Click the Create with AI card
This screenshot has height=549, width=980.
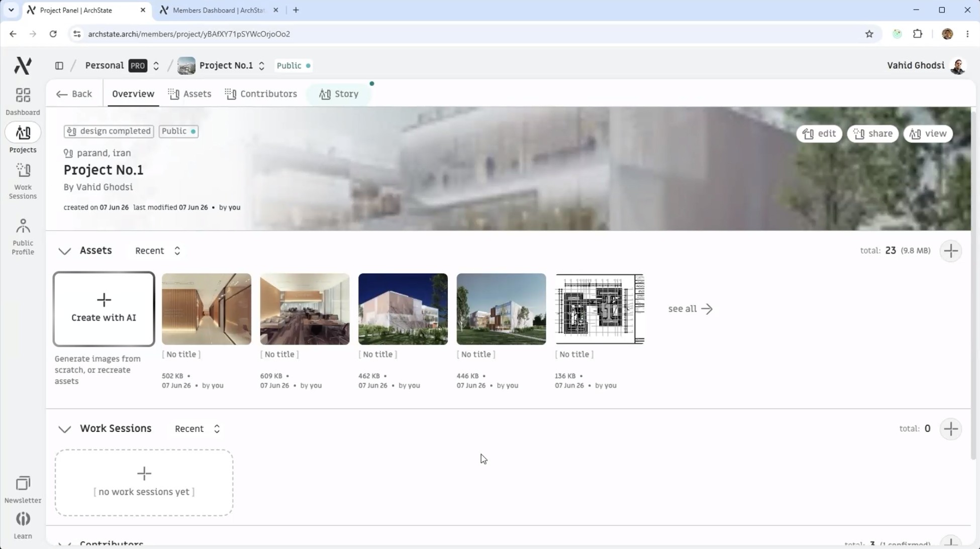[104, 309]
